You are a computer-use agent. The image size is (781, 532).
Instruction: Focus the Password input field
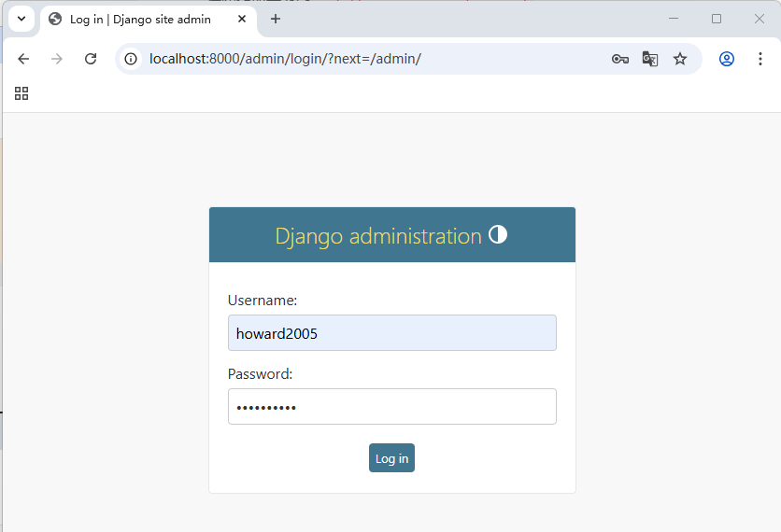392,407
